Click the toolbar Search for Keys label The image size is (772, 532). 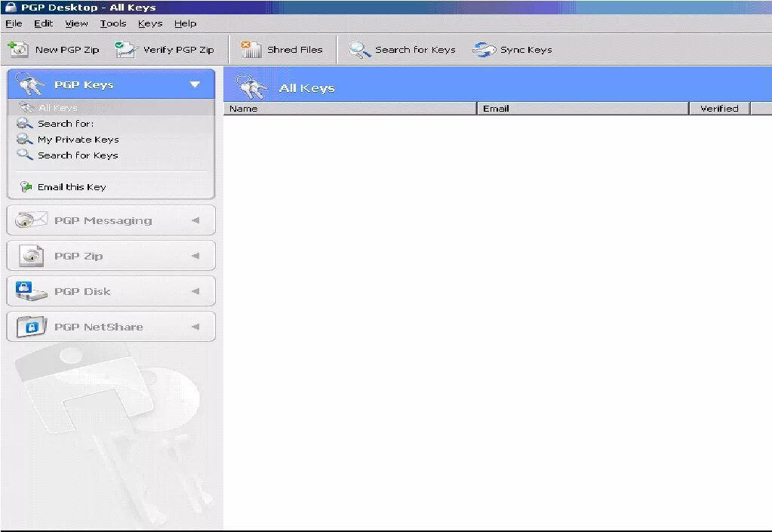pos(415,50)
